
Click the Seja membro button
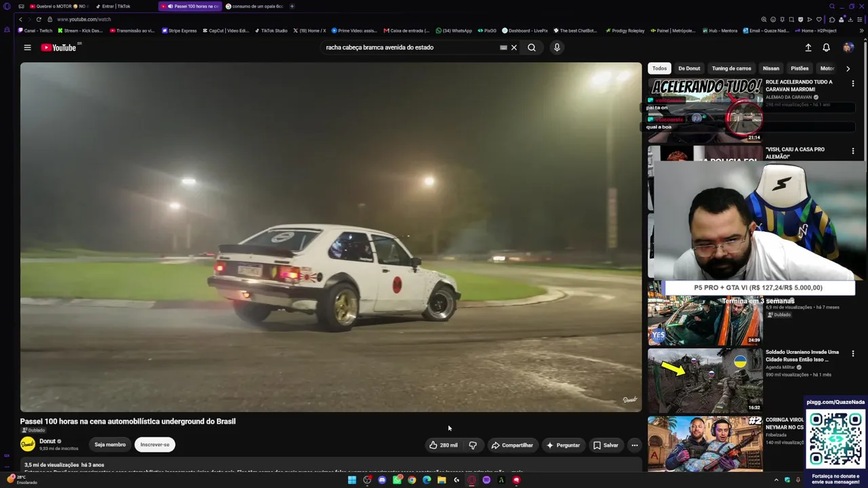coord(110,445)
